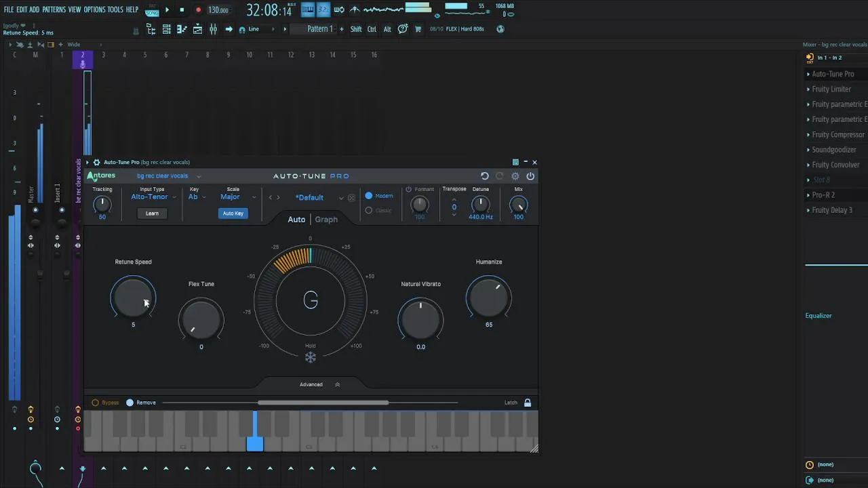Toggle the Ctrl modifier button

pos(372,29)
